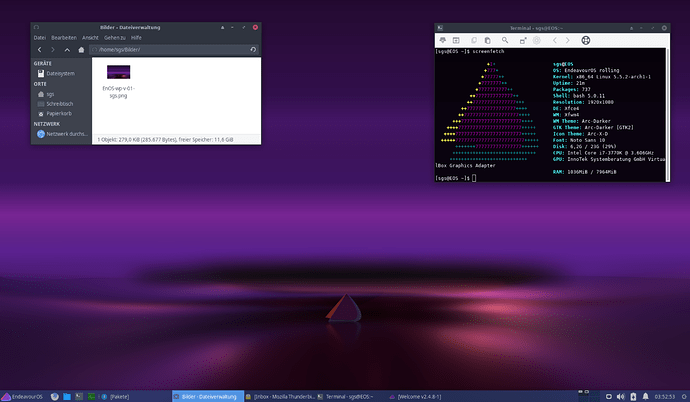This screenshot has height=402, width=690.
Task: Open the home folder via toolbar icon
Action: point(80,48)
